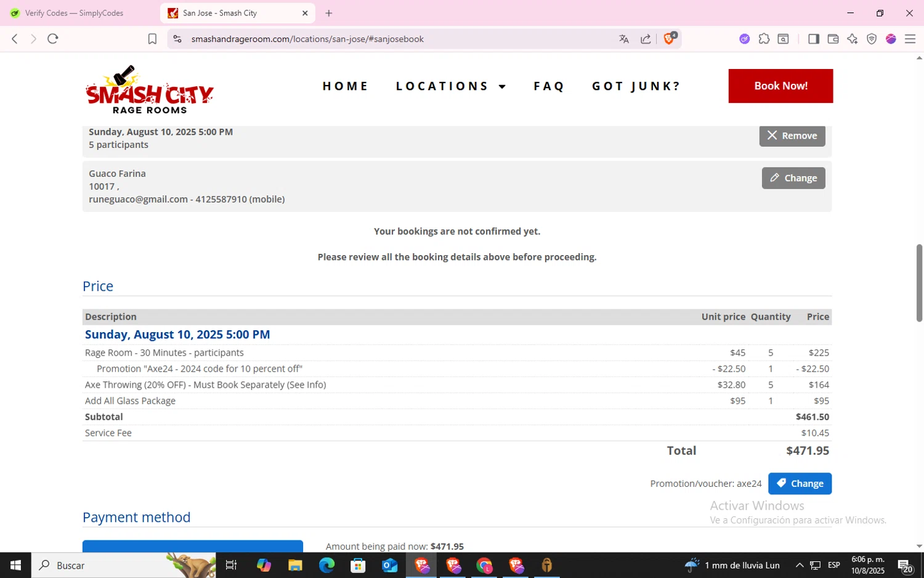Select the San Jose - Smash City tab
This screenshot has width=924, height=578.
(237, 13)
